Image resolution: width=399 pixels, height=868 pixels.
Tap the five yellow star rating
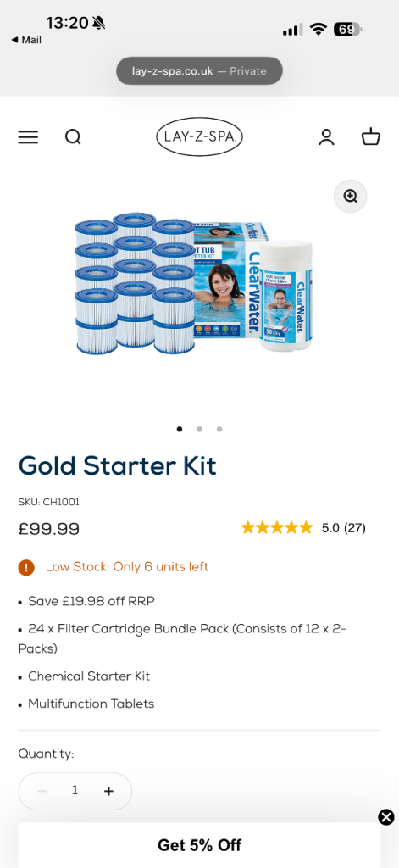(x=277, y=528)
